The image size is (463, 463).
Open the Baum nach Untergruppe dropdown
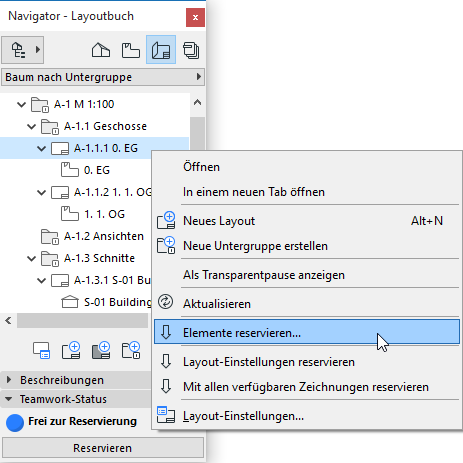pos(103,77)
